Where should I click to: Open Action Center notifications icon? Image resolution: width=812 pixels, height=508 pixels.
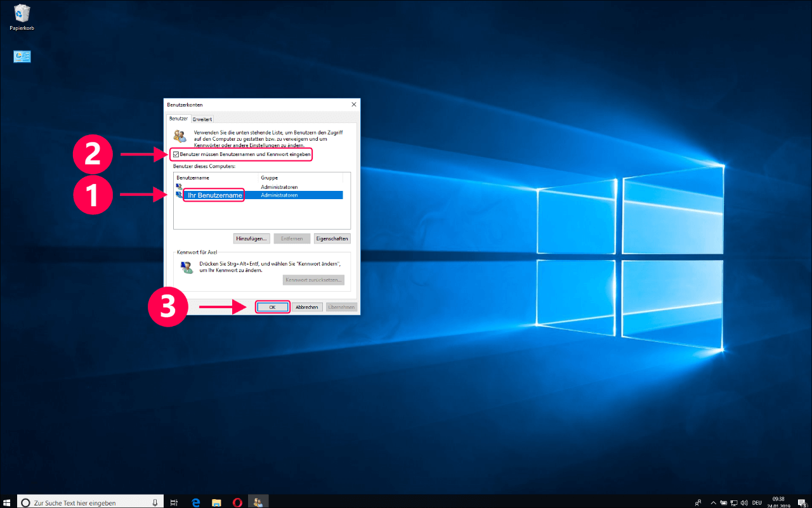point(802,502)
